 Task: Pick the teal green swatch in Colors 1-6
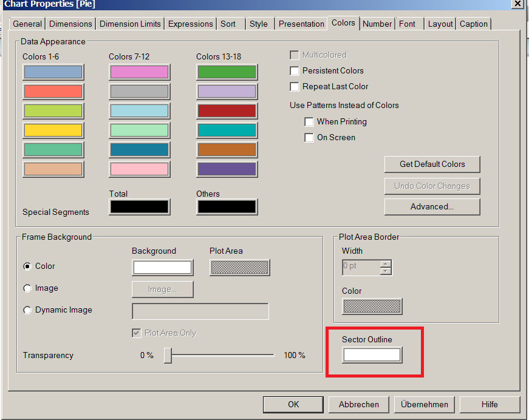[x=53, y=150]
